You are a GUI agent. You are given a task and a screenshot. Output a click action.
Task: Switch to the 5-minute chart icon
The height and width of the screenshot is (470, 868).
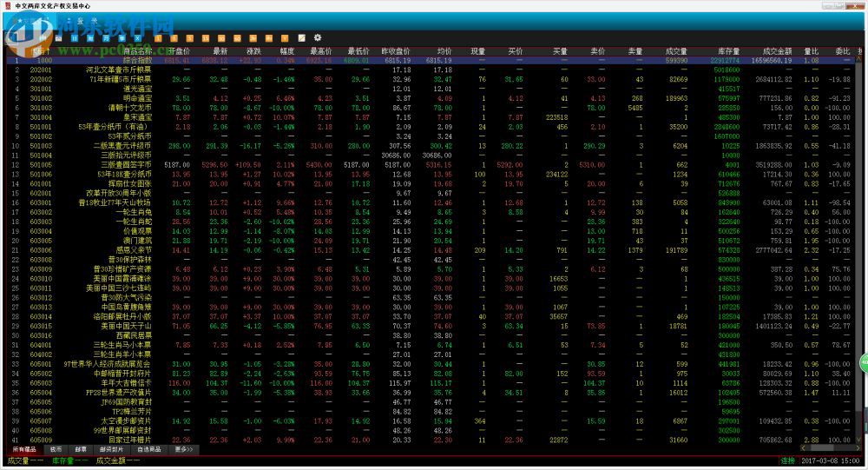(x=190, y=38)
